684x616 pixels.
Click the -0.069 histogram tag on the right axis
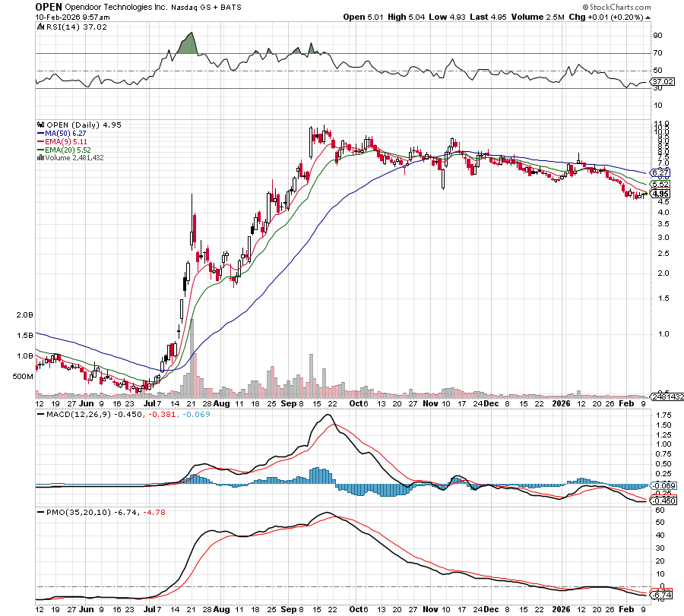[x=664, y=485]
